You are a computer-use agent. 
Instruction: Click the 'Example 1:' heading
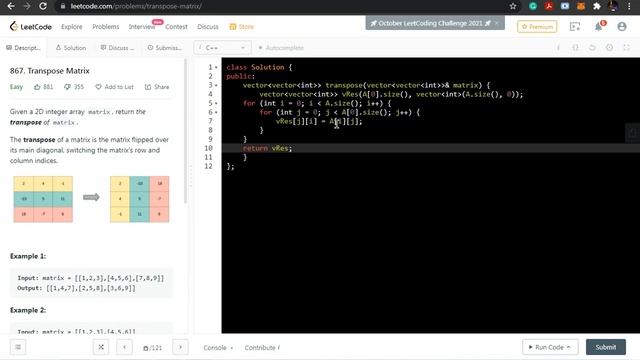(x=28, y=256)
